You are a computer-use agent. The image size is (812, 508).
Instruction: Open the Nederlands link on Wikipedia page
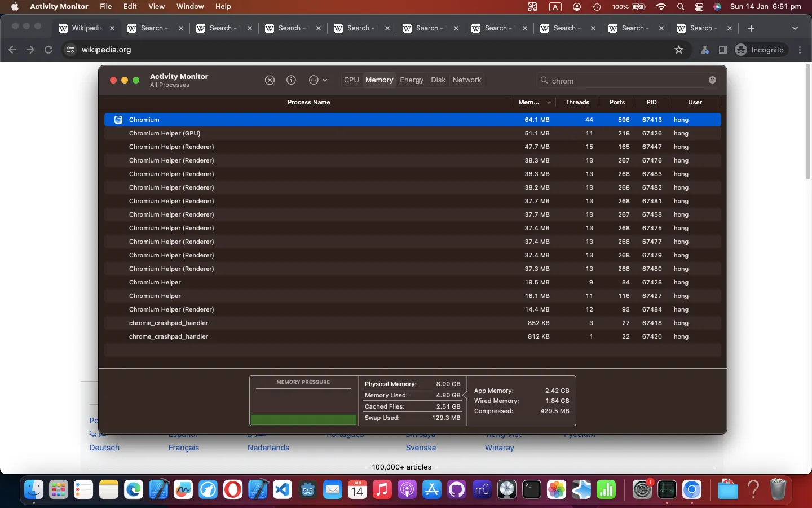[x=268, y=448]
